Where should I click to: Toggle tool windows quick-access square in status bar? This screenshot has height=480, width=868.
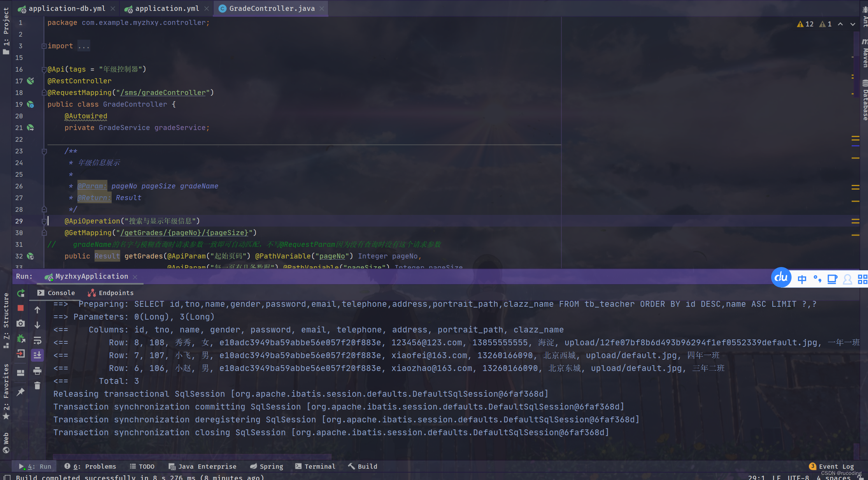pyautogui.click(x=7, y=477)
